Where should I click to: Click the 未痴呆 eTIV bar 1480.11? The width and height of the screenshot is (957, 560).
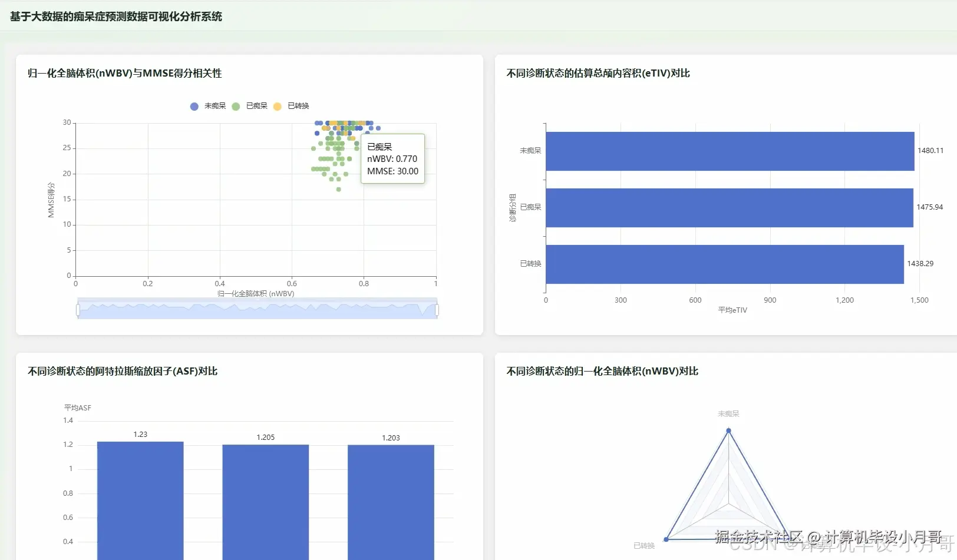coord(730,151)
